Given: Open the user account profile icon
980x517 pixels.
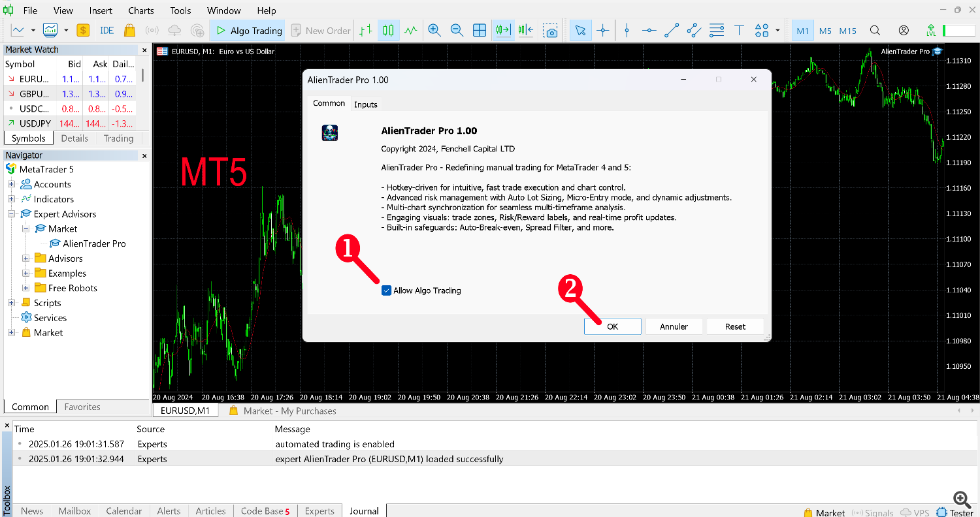Looking at the screenshot, I should (x=904, y=30).
